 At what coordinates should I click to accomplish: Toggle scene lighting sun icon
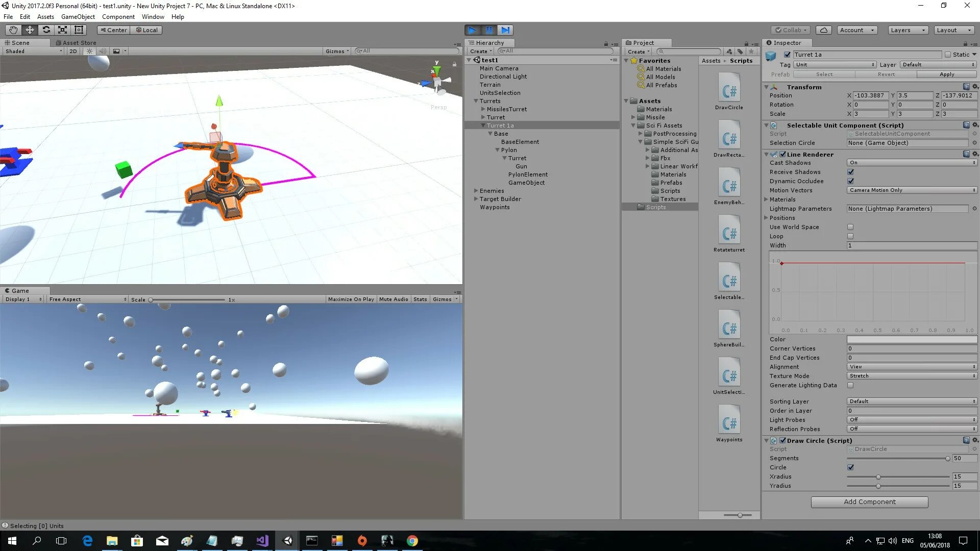(90, 51)
